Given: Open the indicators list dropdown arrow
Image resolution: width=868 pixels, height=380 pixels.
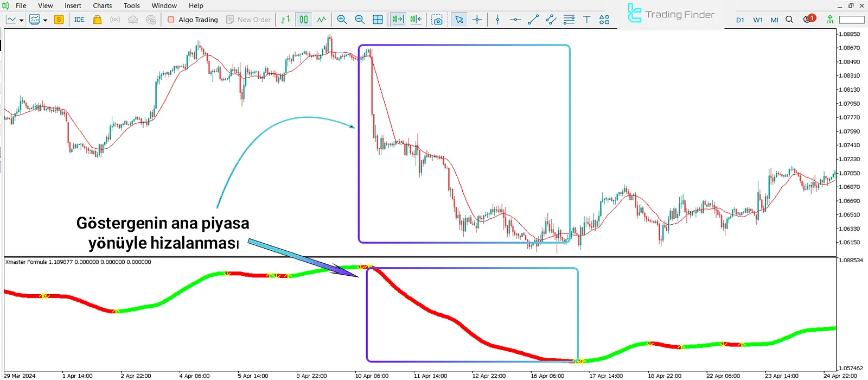Looking at the screenshot, I should pyautogui.click(x=45, y=20).
